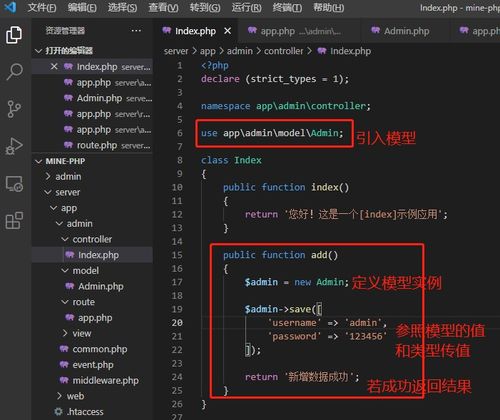Image resolution: width=500 pixels, height=420 pixels.
Task: Click PHP icon in breadcrumb before Index.php
Action: coord(322,51)
